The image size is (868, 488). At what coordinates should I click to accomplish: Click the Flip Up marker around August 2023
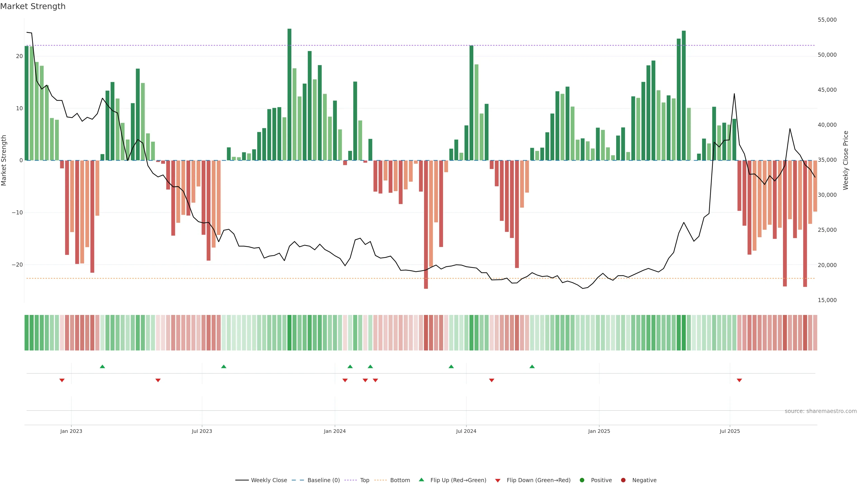tap(224, 366)
